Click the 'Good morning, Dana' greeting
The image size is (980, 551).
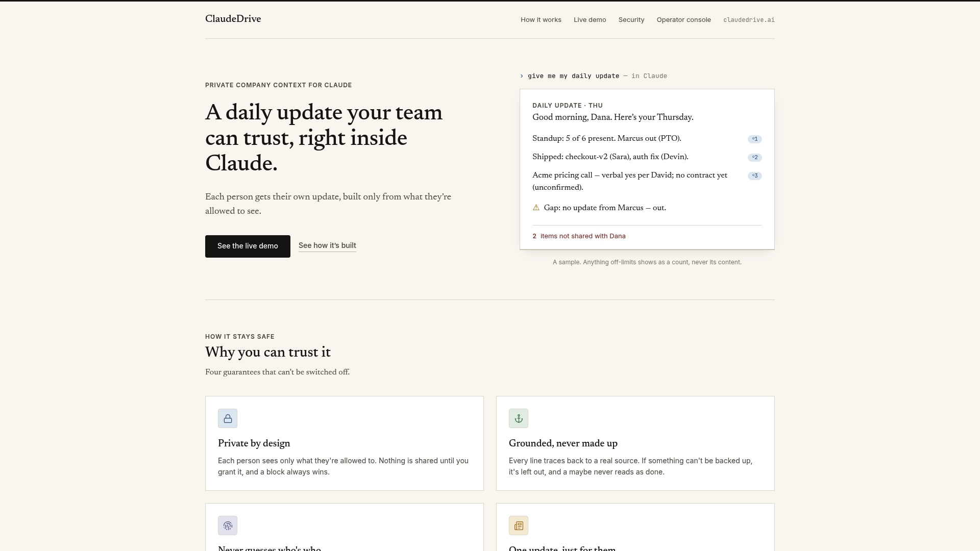[613, 117]
